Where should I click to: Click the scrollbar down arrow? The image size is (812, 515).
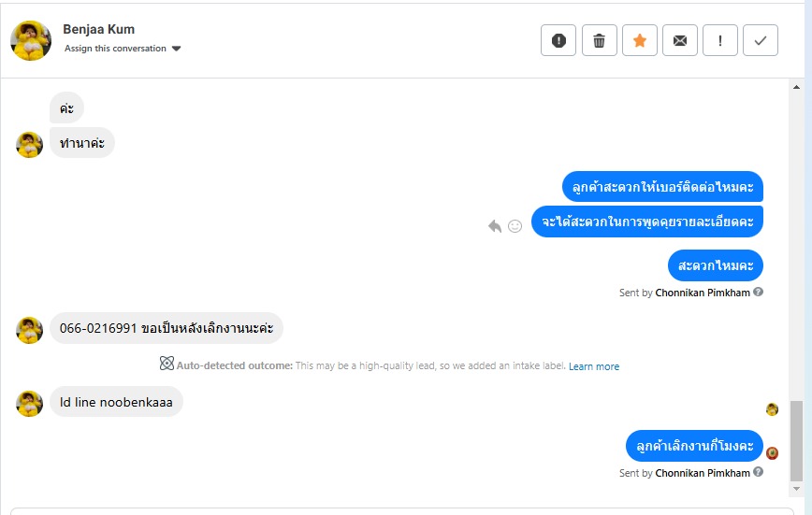coord(797,489)
